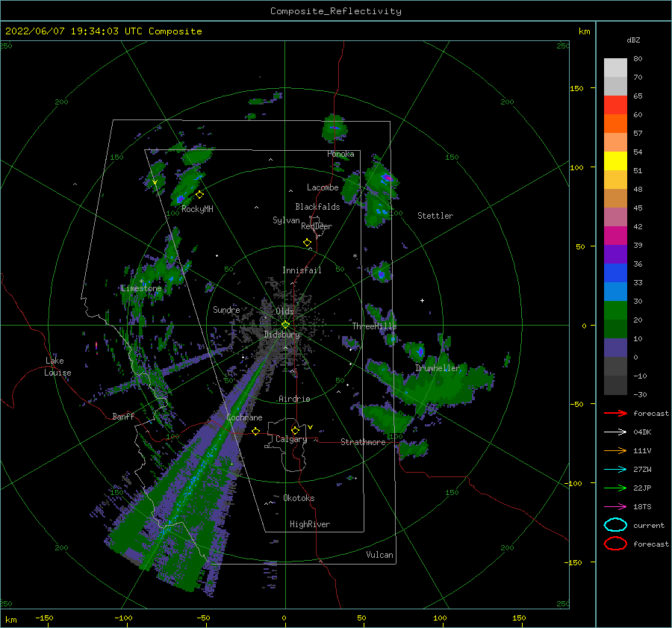This screenshot has height=628, width=672.
Task: Click the Blackfalds town label
Action: [317, 207]
